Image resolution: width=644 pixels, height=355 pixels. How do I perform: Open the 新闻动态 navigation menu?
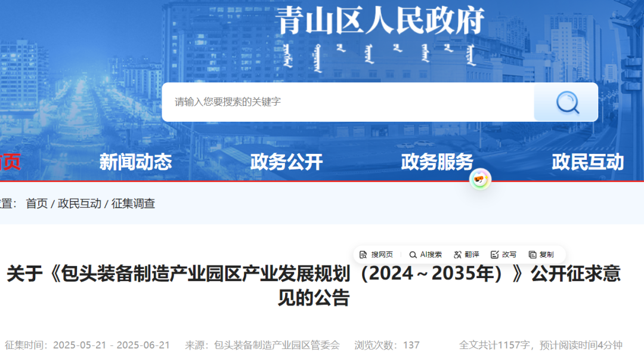[135, 162]
